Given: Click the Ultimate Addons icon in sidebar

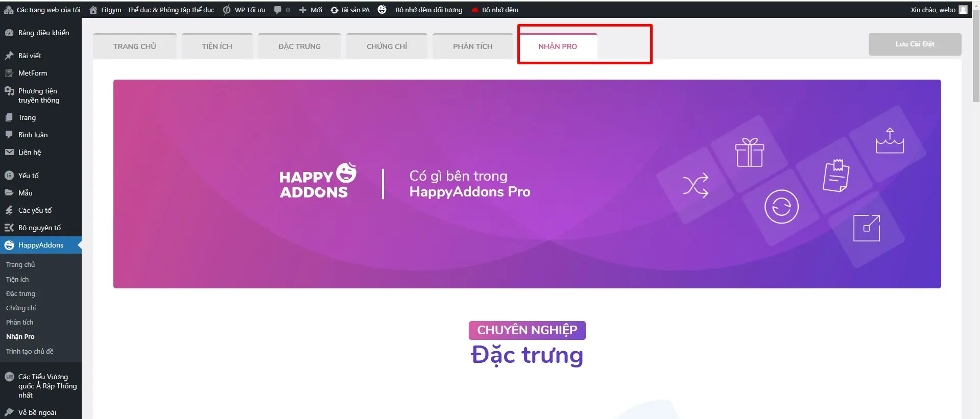Looking at the screenshot, I should pos(9,377).
